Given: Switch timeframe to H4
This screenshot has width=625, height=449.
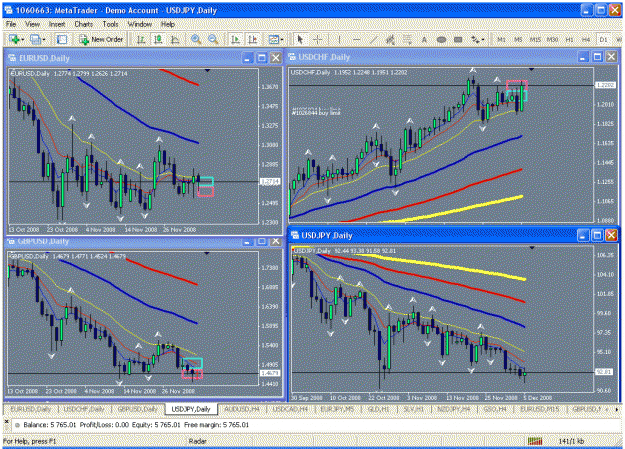Looking at the screenshot, I should [x=586, y=39].
